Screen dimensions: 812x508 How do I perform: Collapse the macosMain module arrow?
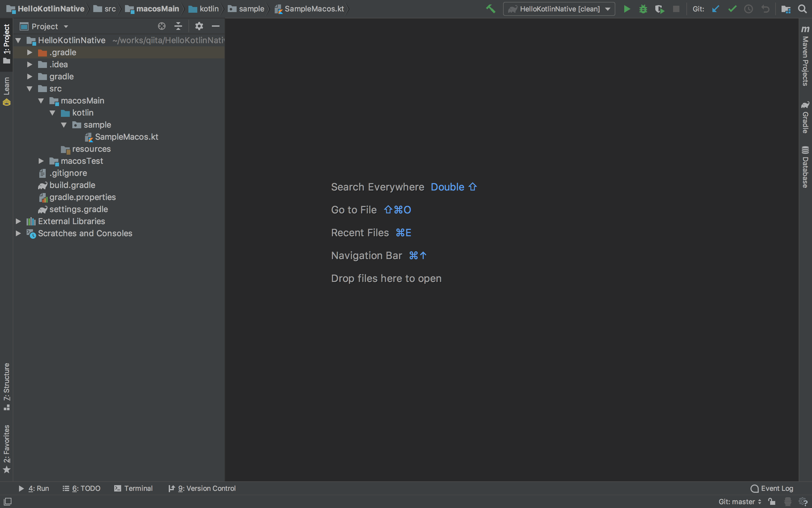(41, 101)
